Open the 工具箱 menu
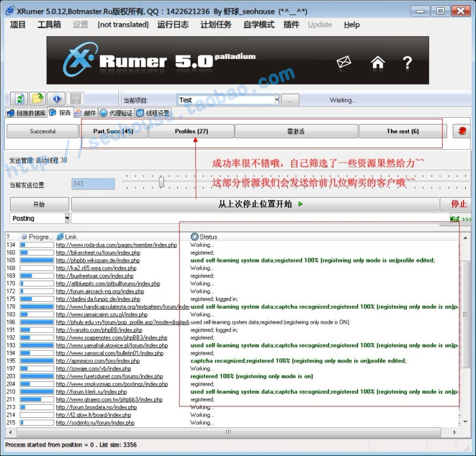476x456 pixels. (49, 24)
